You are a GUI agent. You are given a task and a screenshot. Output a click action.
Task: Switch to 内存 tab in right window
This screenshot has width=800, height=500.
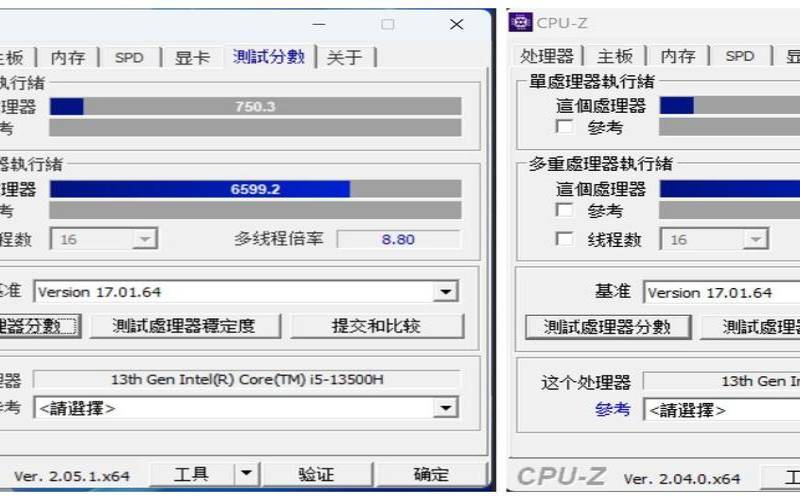point(678,56)
